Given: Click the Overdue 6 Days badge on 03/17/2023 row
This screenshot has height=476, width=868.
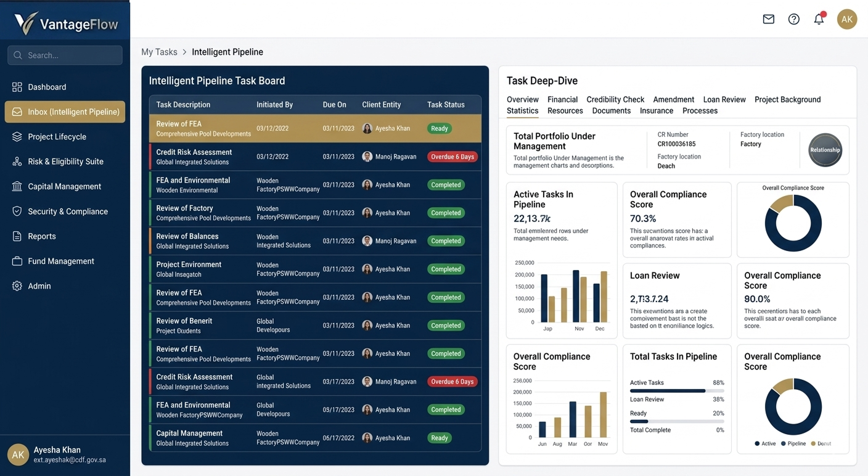Looking at the screenshot, I should point(452,382).
